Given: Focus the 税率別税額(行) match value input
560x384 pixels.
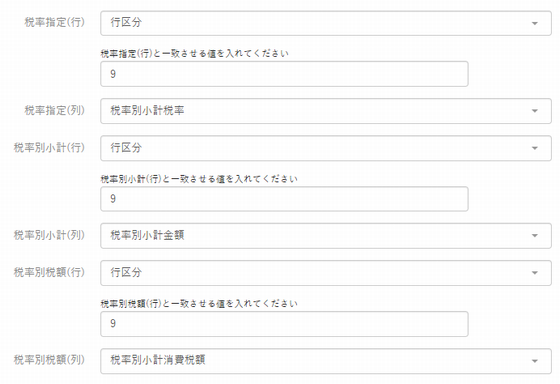Looking at the screenshot, I should click(284, 324).
